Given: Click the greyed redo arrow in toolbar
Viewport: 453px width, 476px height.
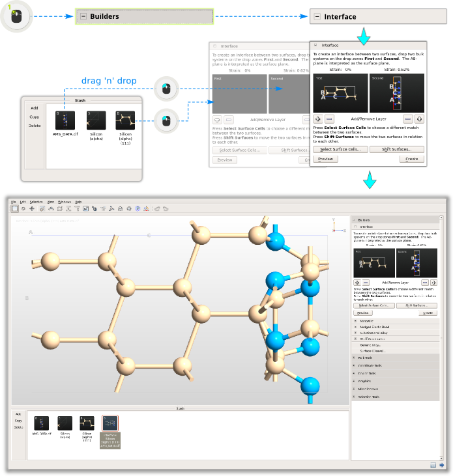Looking at the screenshot, I should [166, 208].
